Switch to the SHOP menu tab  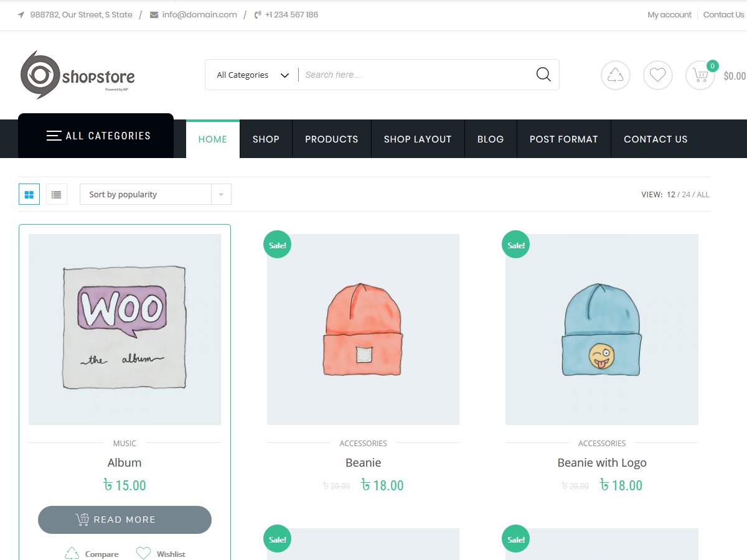pyautogui.click(x=266, y=139)
